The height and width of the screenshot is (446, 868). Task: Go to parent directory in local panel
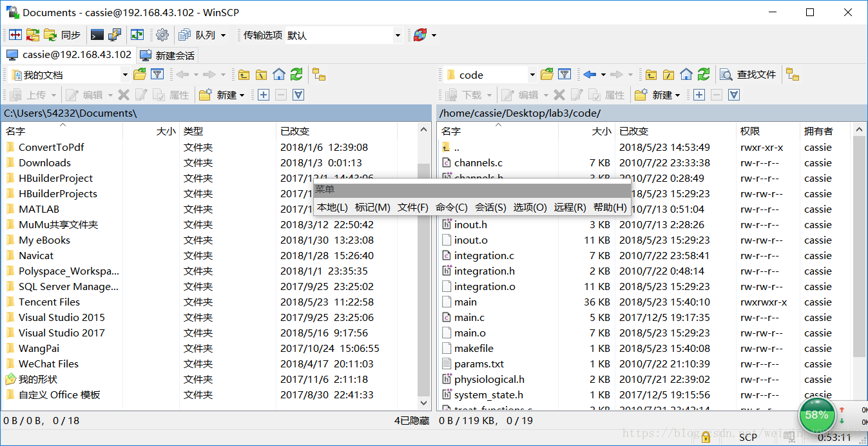click(244, 75)
